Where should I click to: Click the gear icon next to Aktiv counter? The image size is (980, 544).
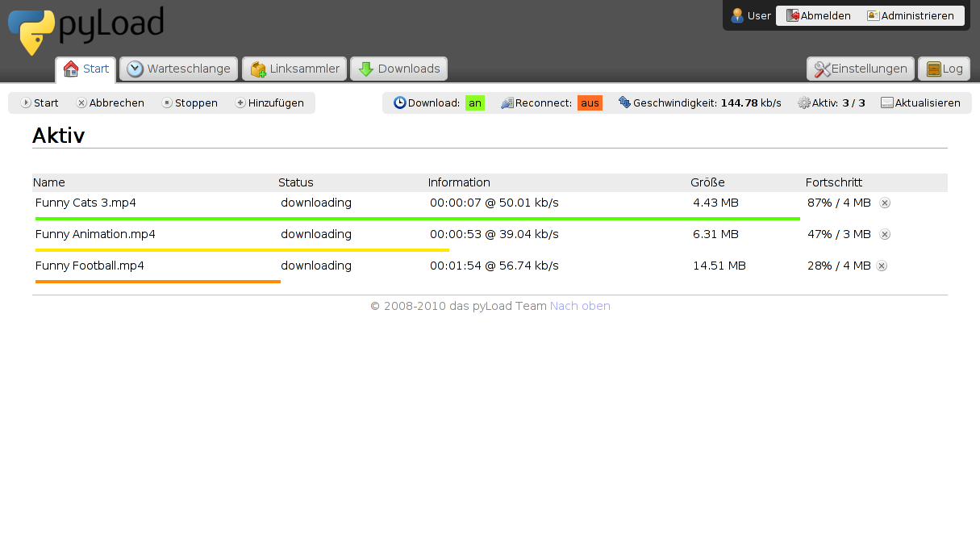coord(803,103)
